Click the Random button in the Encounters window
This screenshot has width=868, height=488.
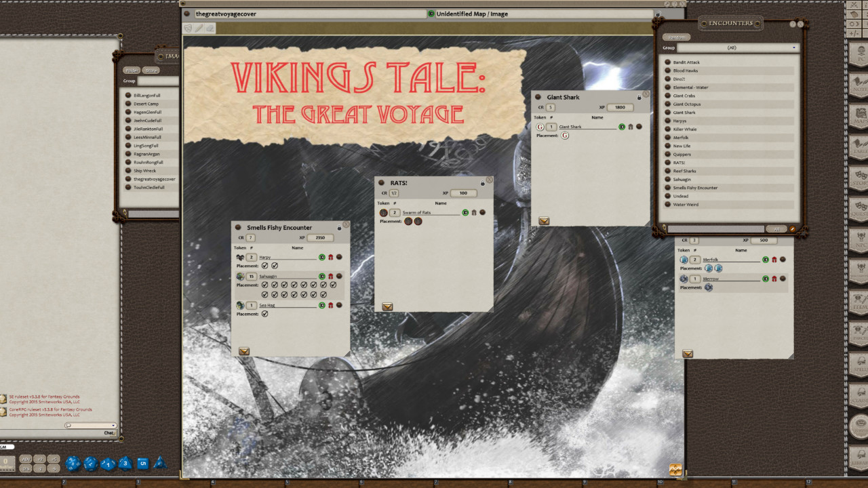pos(676,36)
